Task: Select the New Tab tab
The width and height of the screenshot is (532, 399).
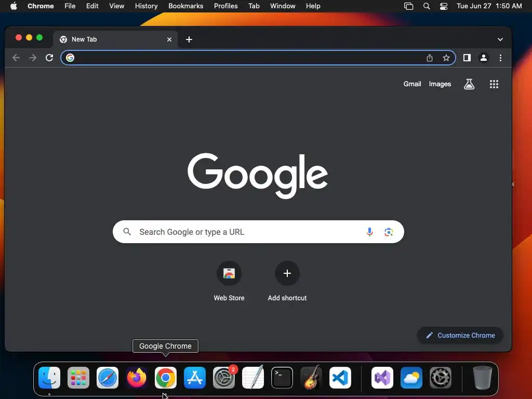Action: [115, 39]
